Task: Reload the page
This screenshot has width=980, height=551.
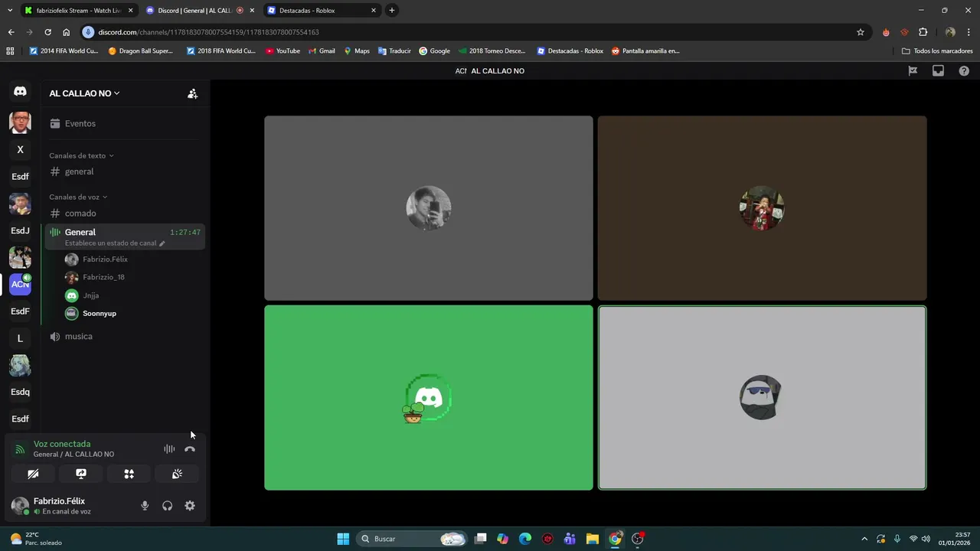Action: 47,32
